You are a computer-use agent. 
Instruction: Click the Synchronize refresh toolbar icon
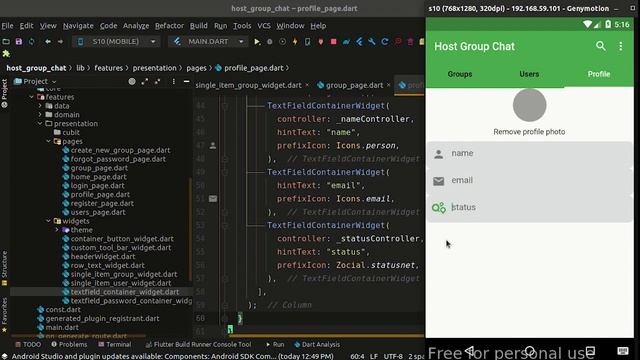pyautogui.click(x=31, y=42)
